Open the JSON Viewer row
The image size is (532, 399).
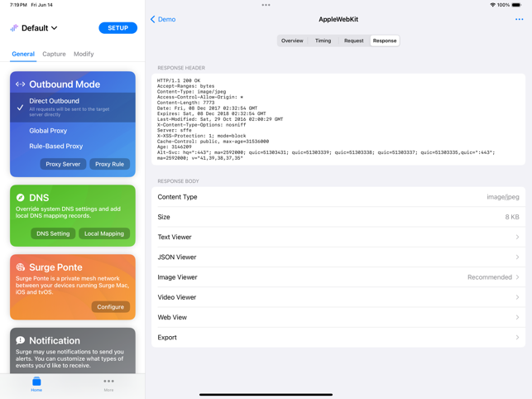pos(338,257)
